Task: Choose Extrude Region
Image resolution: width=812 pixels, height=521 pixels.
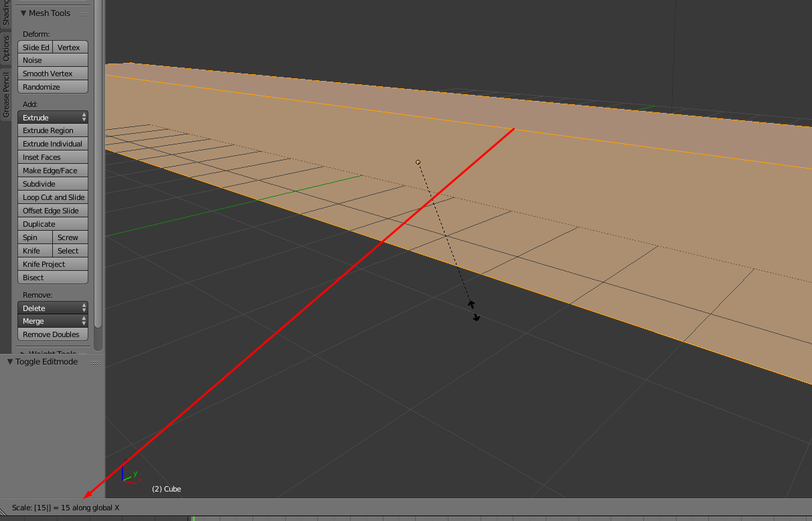Action: [x=53, y=130]
